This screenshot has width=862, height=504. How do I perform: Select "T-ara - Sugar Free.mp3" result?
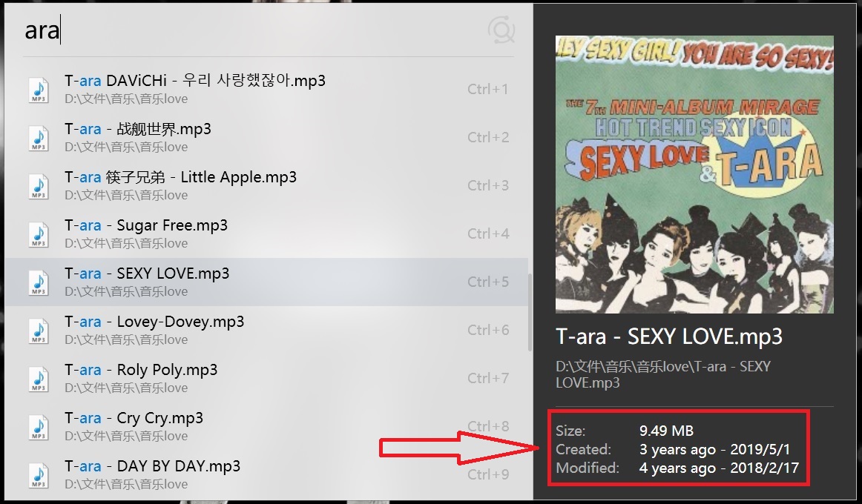point(266,234)
